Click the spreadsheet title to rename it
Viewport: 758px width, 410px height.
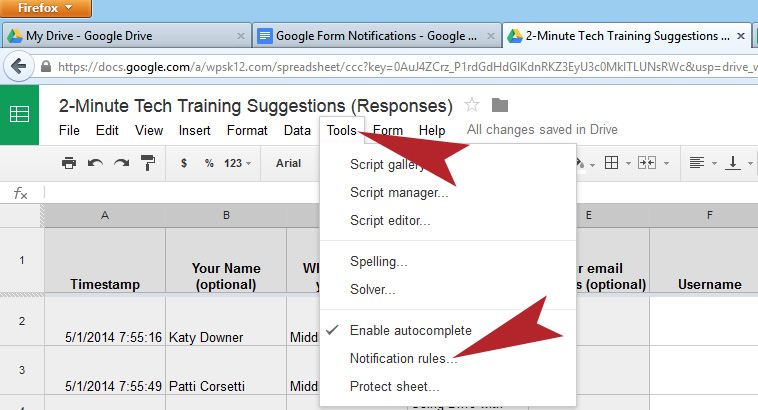[256, 106]
